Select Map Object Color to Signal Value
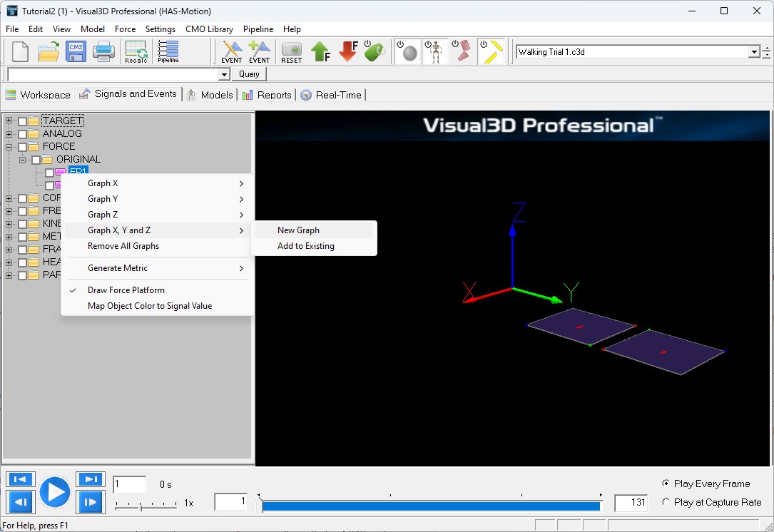Screen dimensions: 774x532 pos(157,306)
